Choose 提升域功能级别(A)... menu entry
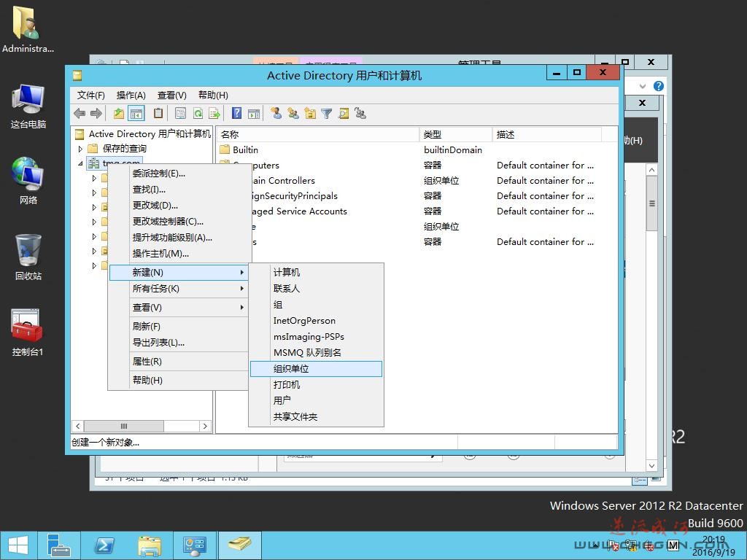This screenshot has height=560, width=747. 179,238
